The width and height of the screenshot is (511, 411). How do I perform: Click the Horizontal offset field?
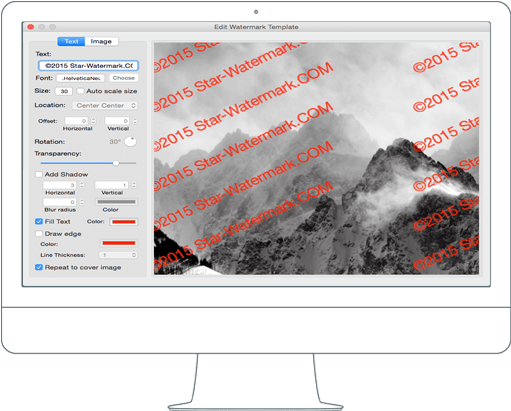pos(76,121)
